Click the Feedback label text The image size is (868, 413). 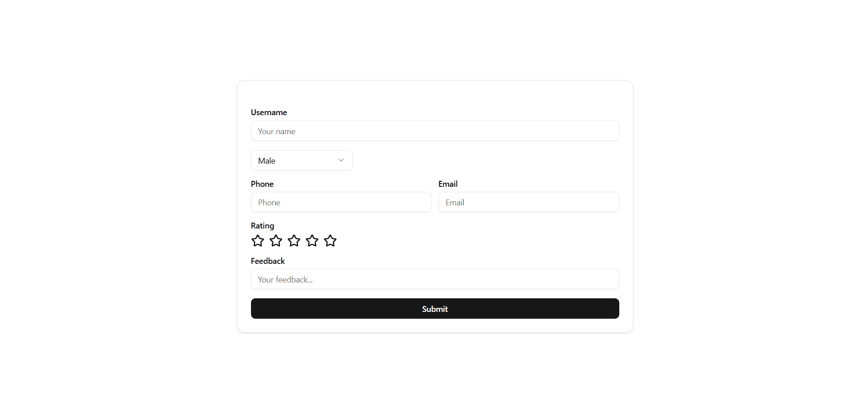(268, 261)
